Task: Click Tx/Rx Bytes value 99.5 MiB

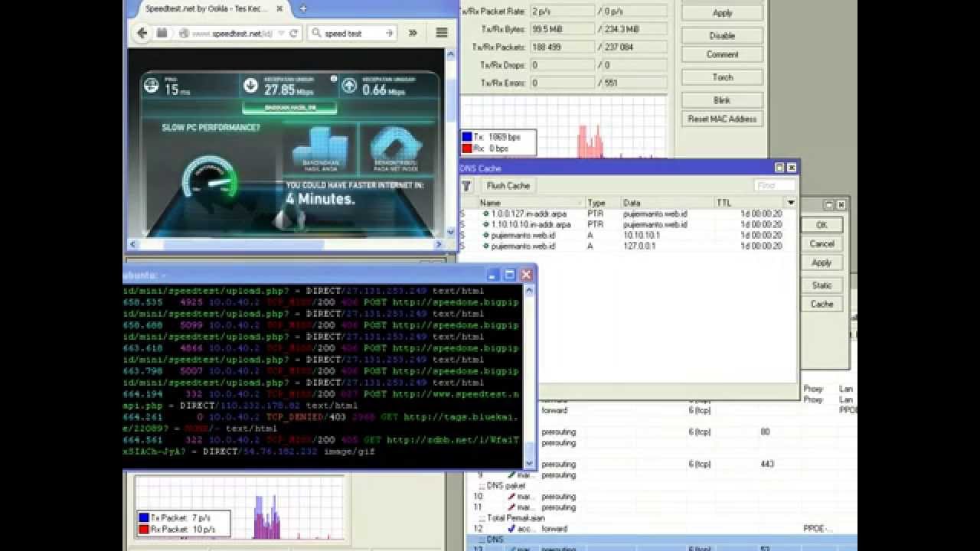Action: coord(562,29)
